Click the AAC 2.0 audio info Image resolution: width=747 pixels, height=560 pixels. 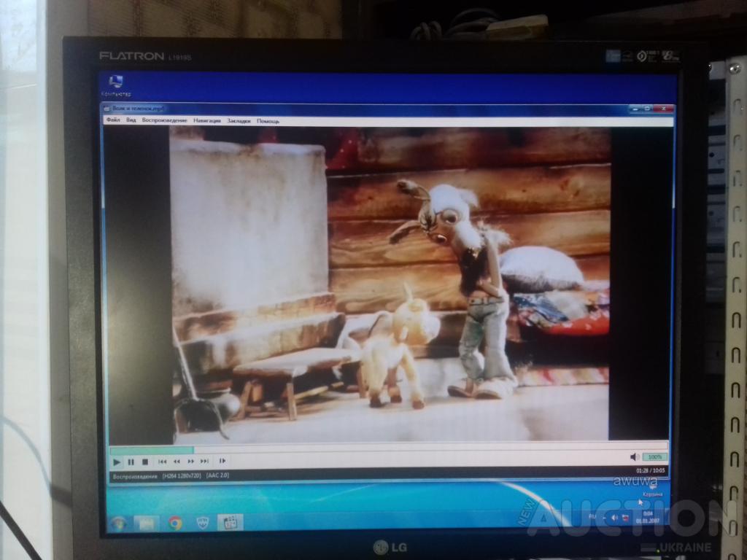pyautogui.click(x=217, y=475)
